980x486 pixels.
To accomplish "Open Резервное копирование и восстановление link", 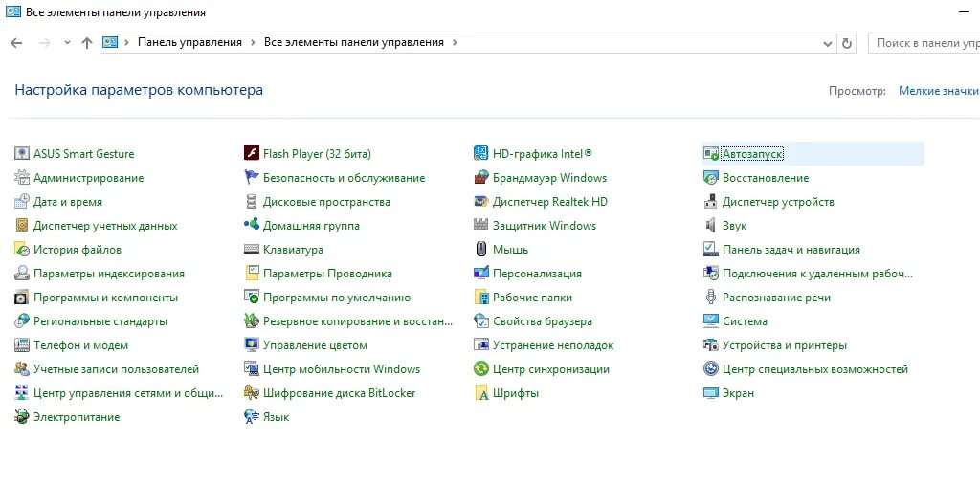I will pos(358,321).
